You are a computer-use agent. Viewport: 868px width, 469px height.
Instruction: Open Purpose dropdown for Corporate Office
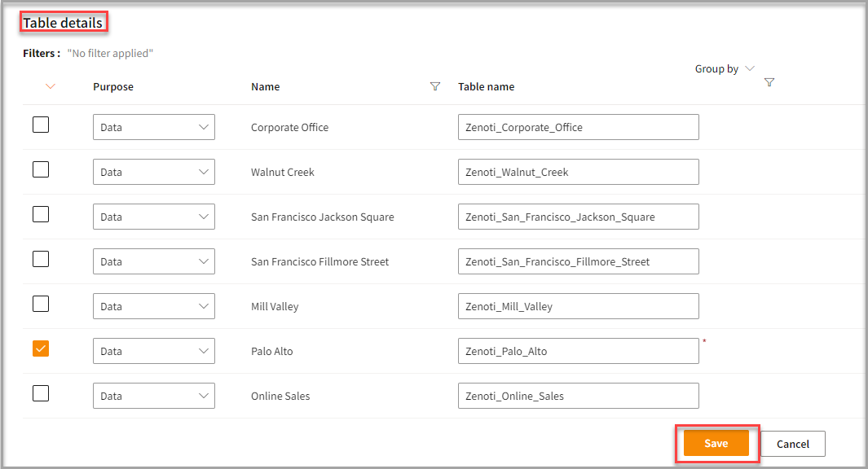pos(153,127)
